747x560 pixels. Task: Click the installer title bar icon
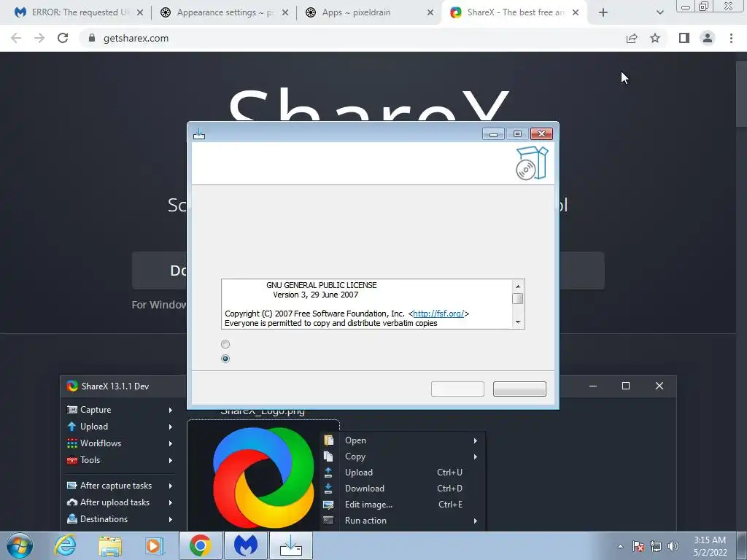tap(199, 134)
